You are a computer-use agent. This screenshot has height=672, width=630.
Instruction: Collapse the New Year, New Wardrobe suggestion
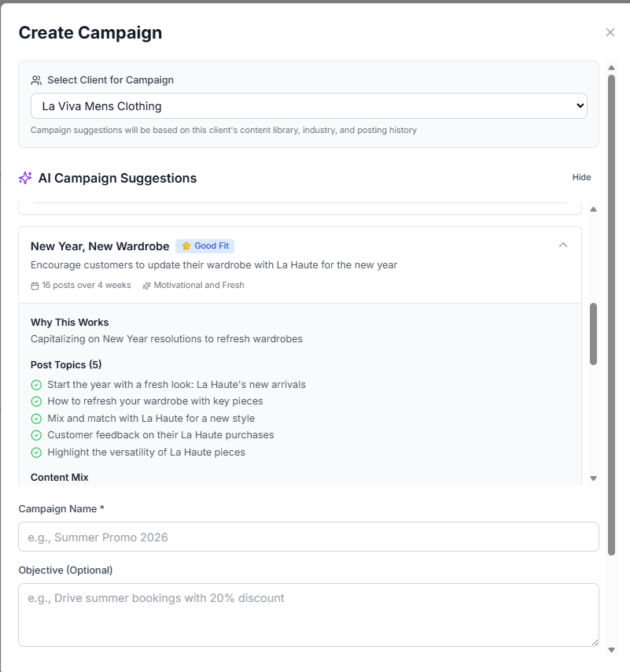(563, 246)
